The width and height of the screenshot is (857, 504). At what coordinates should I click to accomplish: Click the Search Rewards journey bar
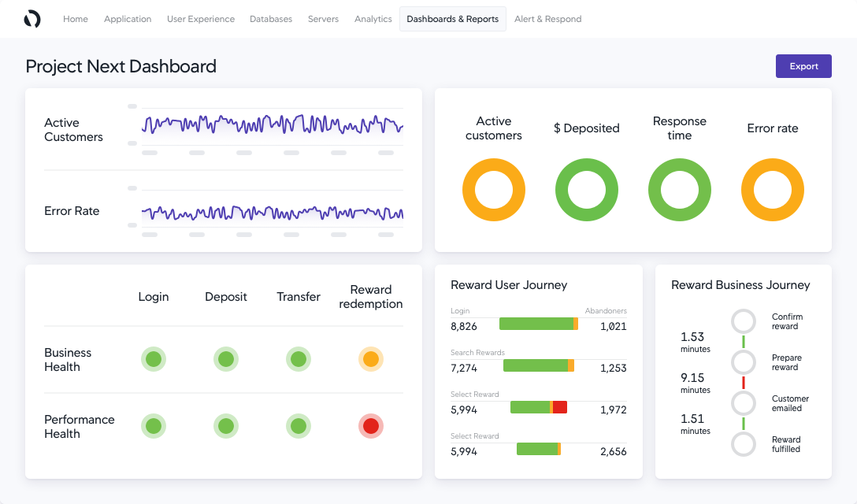538,365
